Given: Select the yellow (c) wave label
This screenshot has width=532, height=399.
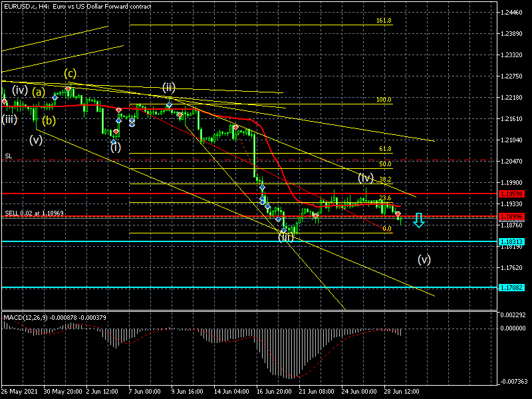Looking at the screenshot, I should click(x=70, y=73).
